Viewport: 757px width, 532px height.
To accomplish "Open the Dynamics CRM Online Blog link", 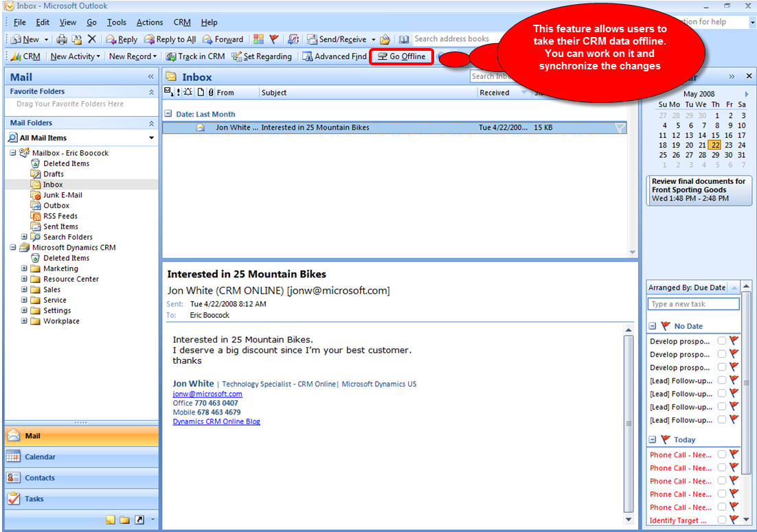I will tap(216, 421).
